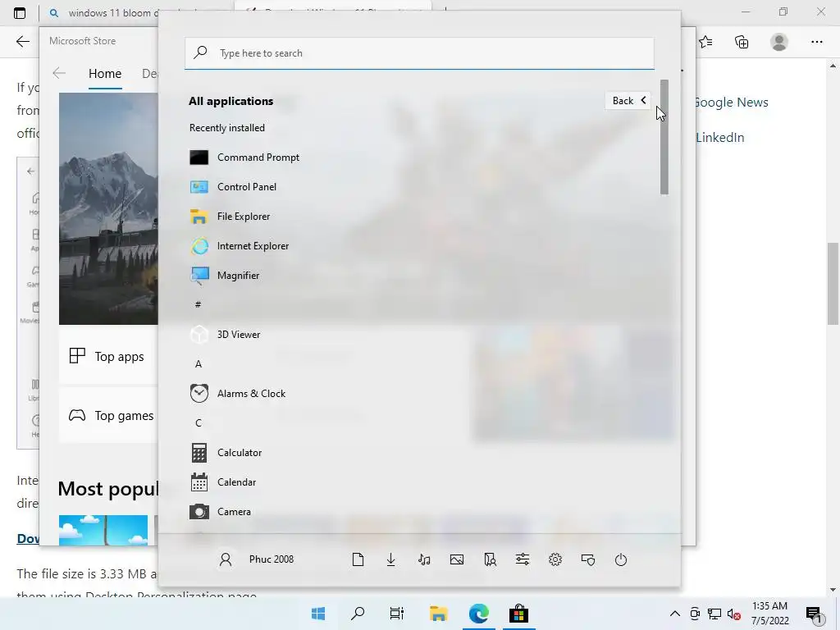This screenshot has height=630, width=840.
Task: Launch 3D Viewer app
Action: click(x=226, y=334)
